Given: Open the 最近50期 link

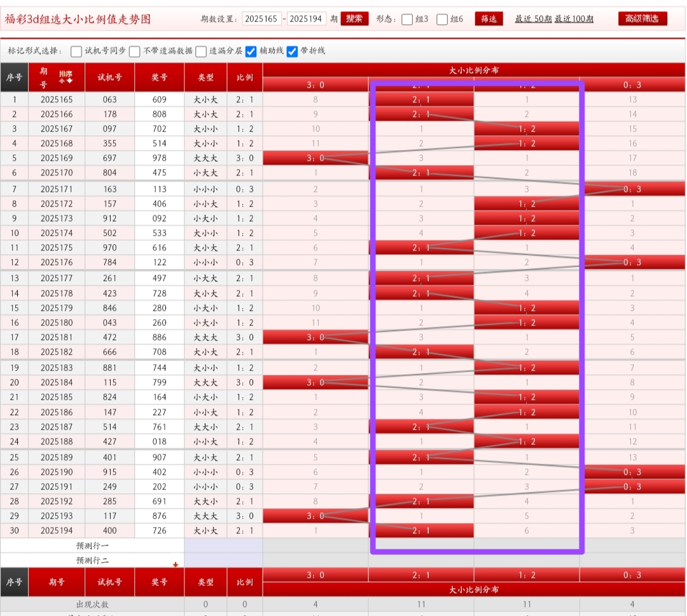Looking at the screenshot, I should click(x=533, y=19).
